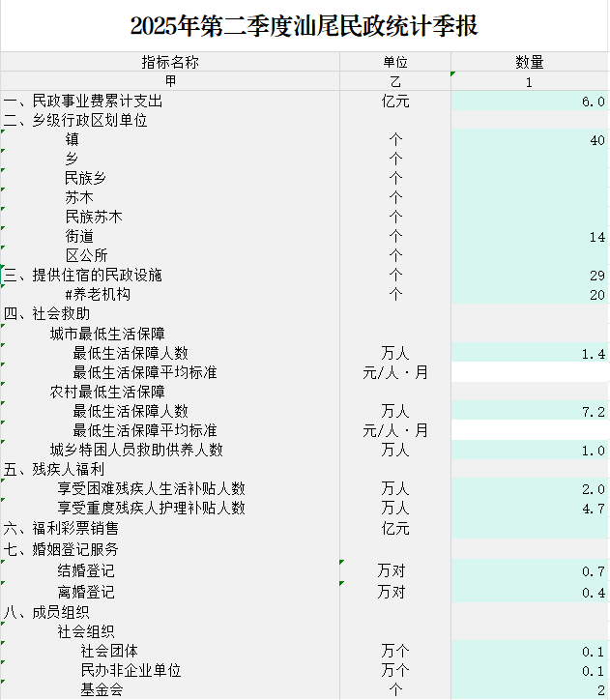Click the 7.2 rural 最低生活保障人数 value
The height and width of the screenshot is (700, 610).
point(529,412)
